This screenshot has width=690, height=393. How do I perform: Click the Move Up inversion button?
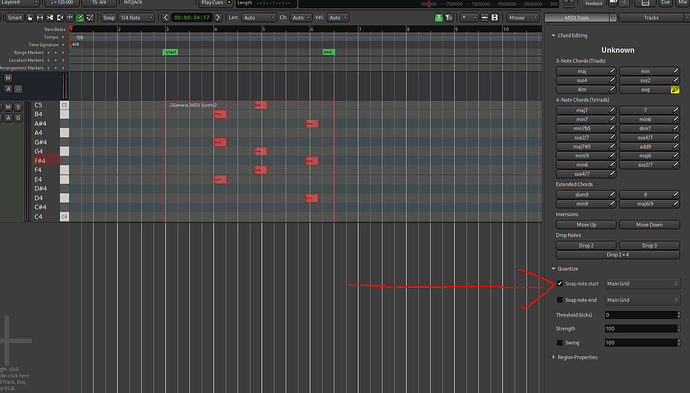(x=586, y=224)
